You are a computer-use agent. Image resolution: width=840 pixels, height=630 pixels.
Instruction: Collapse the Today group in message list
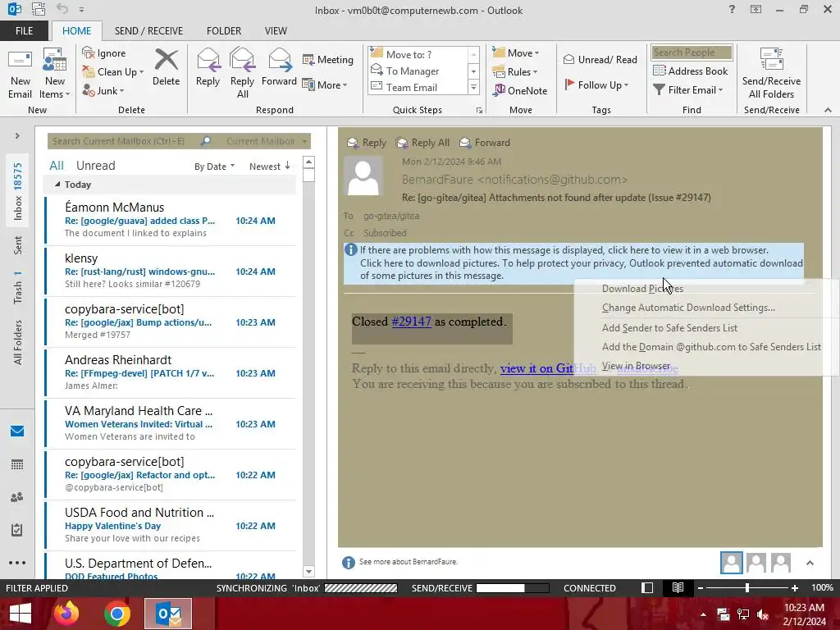[57, 185]
